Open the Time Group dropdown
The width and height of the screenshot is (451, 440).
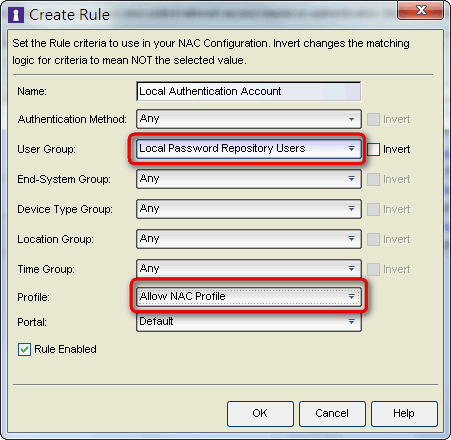click(x=249, y=269)
